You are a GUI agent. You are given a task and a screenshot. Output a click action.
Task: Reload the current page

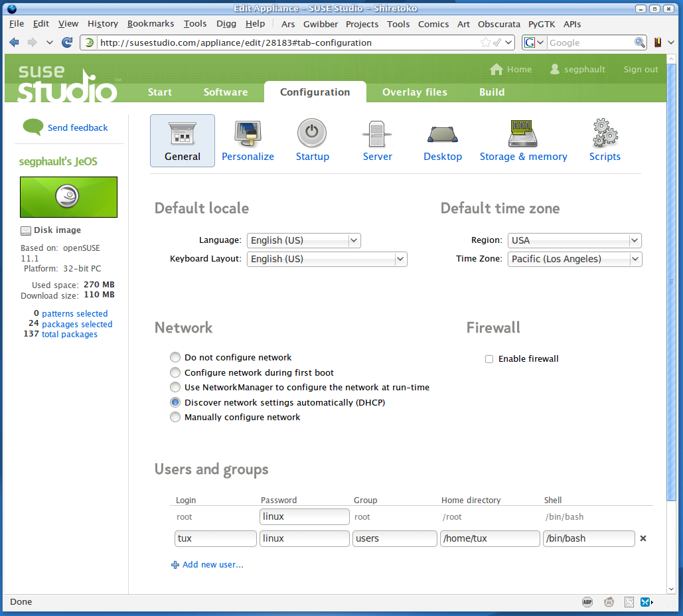coord(67,42)
